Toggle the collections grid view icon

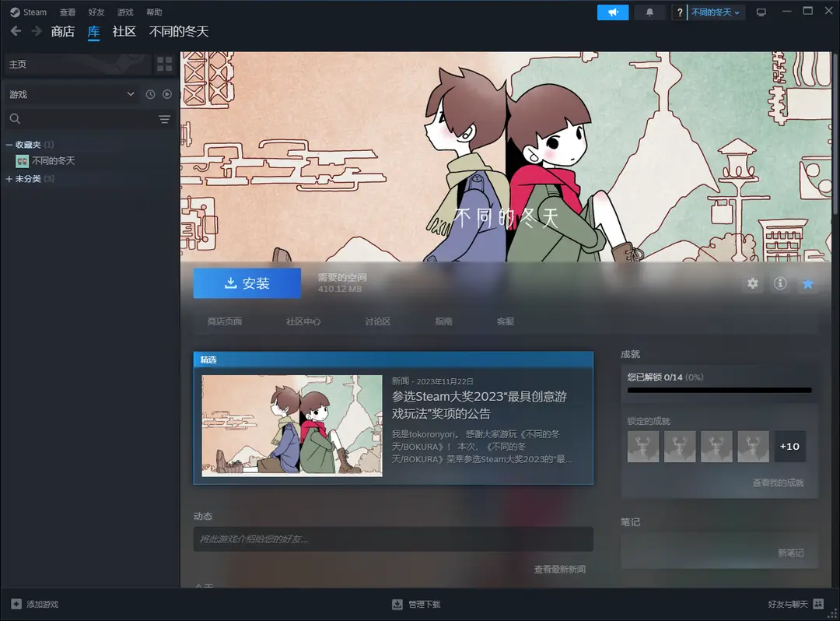tap(164, 65)
